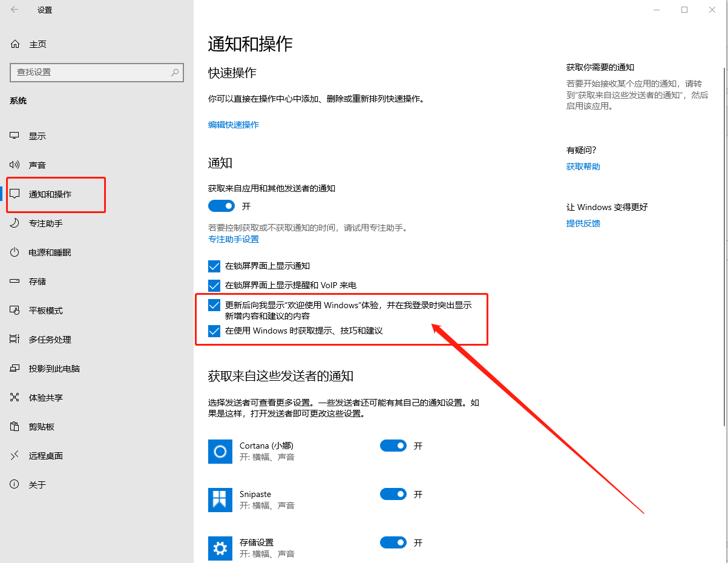728x563 pixels.
Task: Click inside the 查找设置 search box
Action: coord(97,73)
